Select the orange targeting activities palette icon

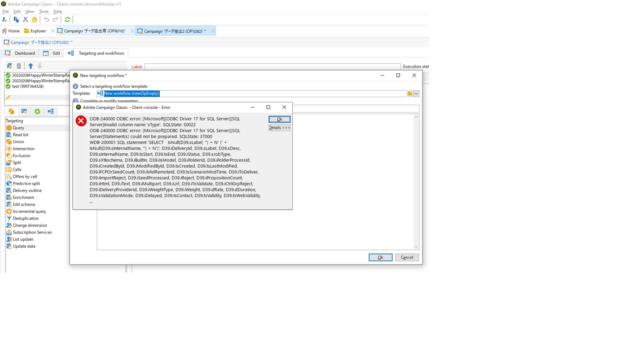coord(11,111)
